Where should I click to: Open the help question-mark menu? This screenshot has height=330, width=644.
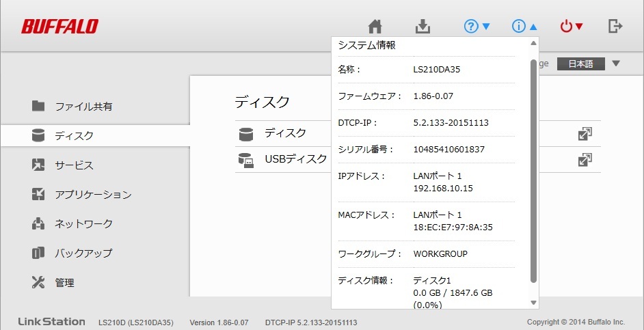point(477,26)
